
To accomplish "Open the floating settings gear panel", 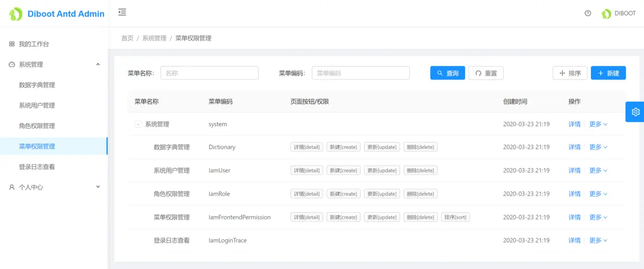I will click(635, 112).
